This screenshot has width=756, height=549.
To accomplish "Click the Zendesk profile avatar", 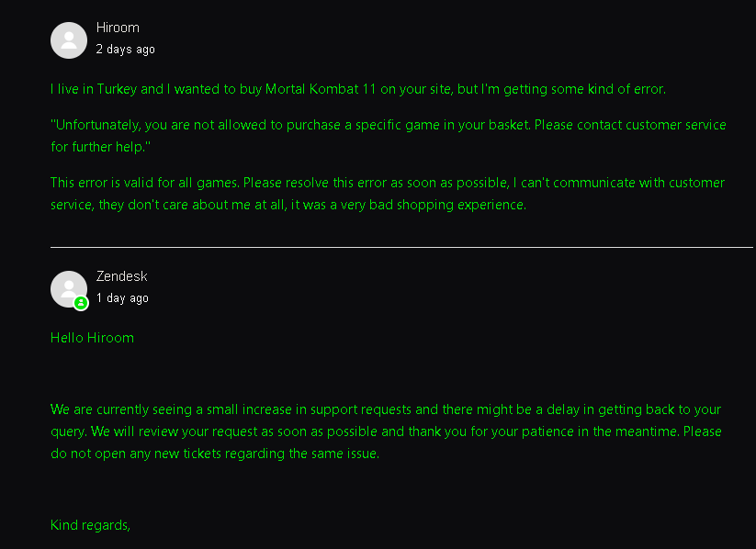I will point(69,288).
